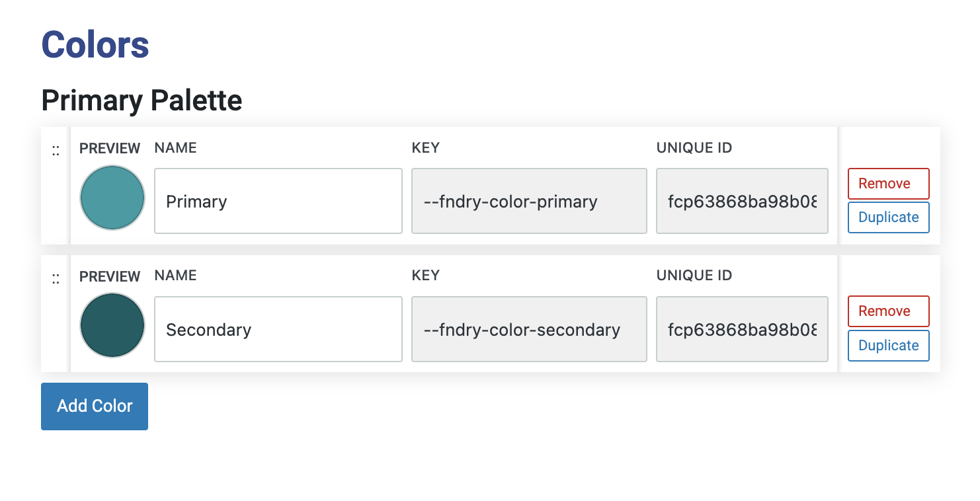Select the --fndry-color-primary key field
Image resolution: width=980 pixels, height=501 pixels.
point(529,201)
